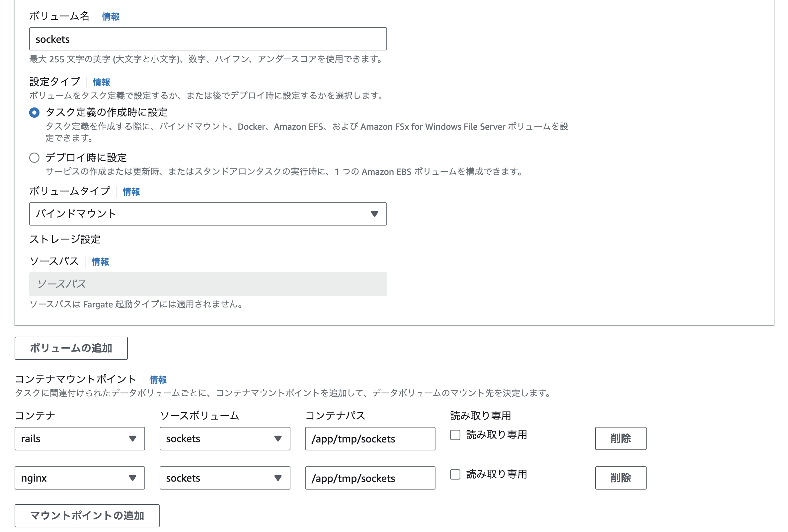Expand source volume dropdown in rails row
The image size is (788, 532).
point(225,438)
